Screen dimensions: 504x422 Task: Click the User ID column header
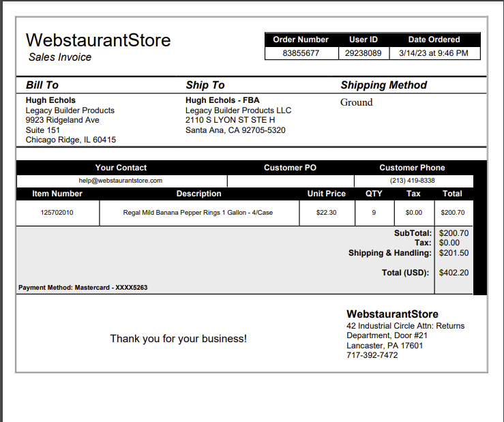click(x=364, y=40)
